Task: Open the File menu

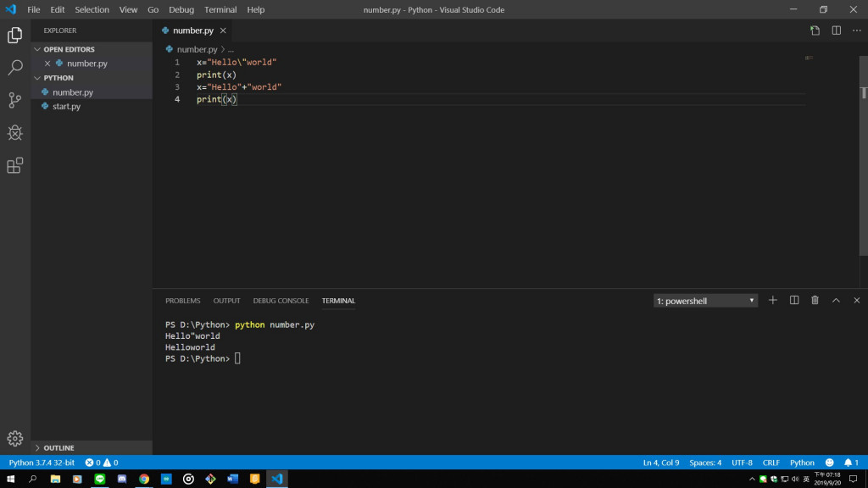Action: click(34, 9)
